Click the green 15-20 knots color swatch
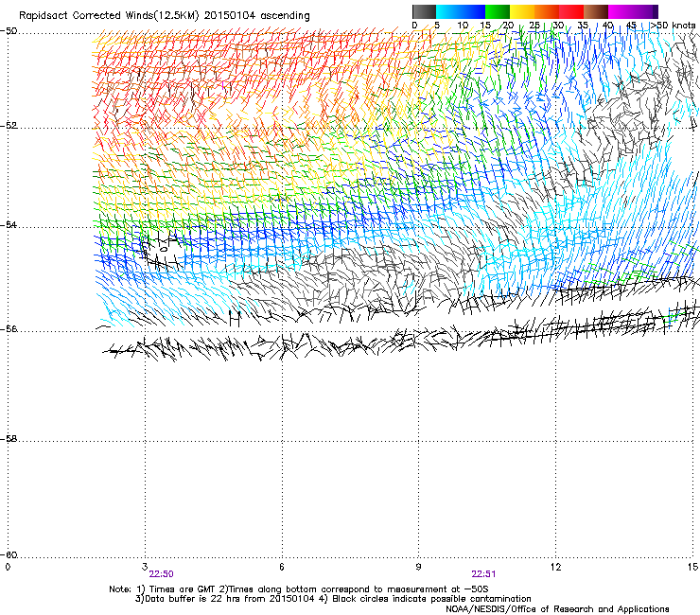 (498, 11)
